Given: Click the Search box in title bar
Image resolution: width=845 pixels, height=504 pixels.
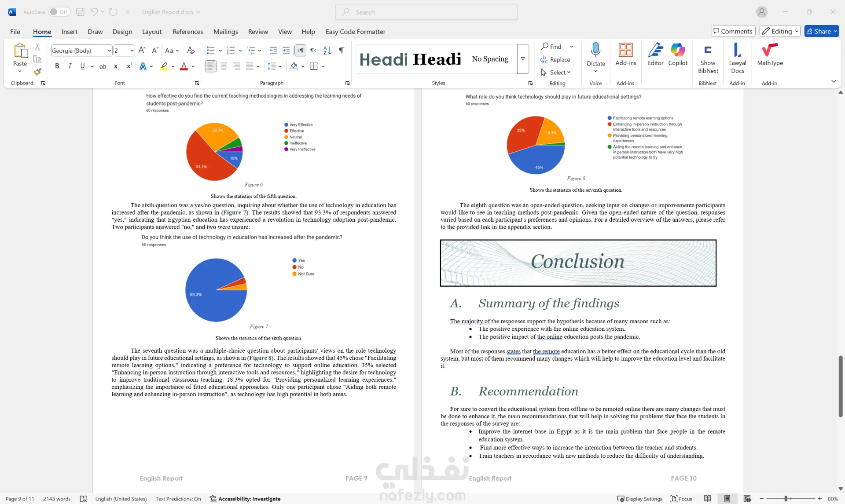Looking at the screenshot, I should coord(426,12).
